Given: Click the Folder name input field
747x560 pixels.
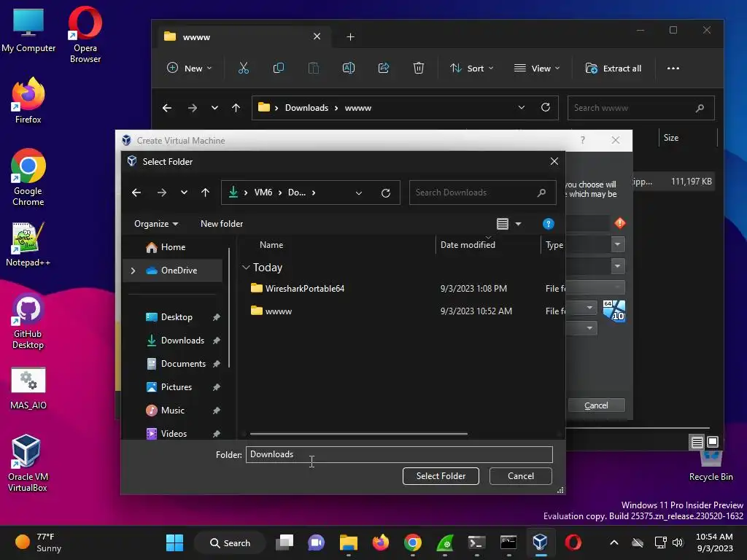Looking at the screenshot, I should coord(399,455).
